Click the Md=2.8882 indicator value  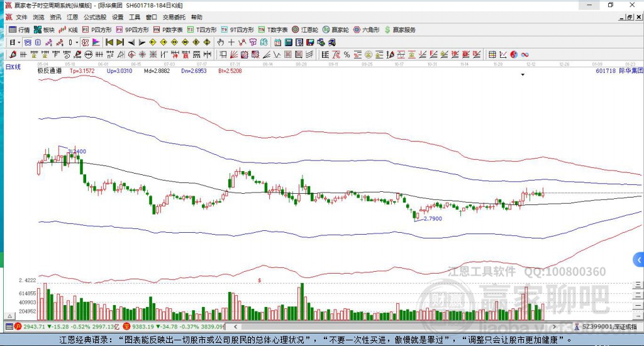[157, 70]
